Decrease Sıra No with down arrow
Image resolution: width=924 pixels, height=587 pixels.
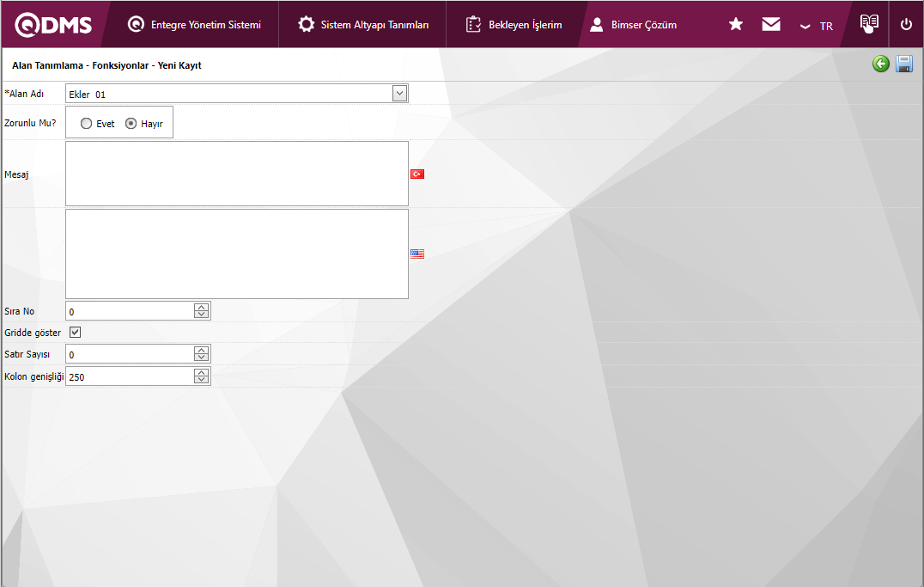tap(202, 315)
